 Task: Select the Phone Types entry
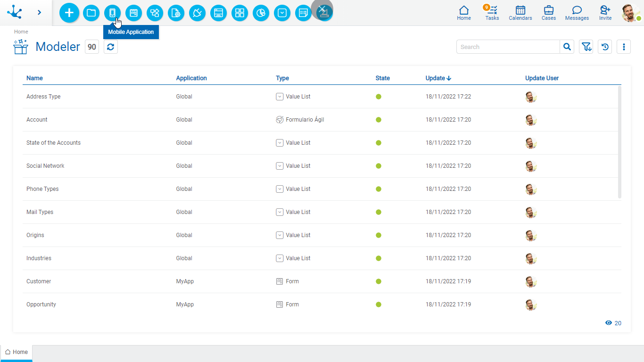click(x=42, y=189)
